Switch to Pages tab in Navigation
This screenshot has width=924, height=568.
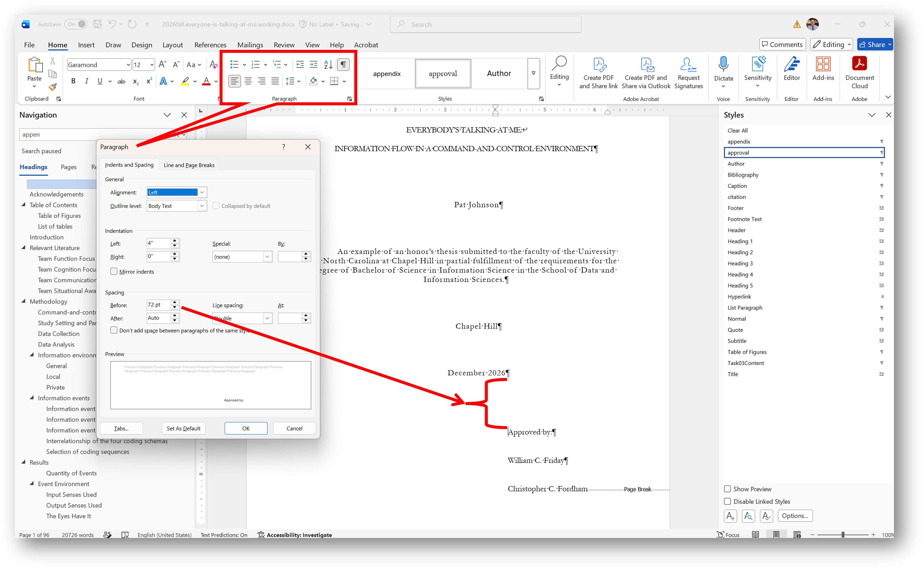point(68,167)
